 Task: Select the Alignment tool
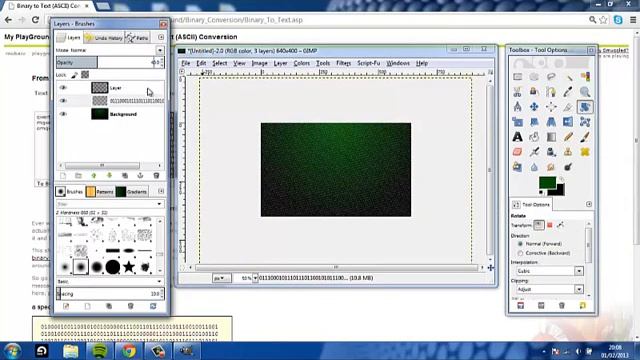click(x=551, y=107)
